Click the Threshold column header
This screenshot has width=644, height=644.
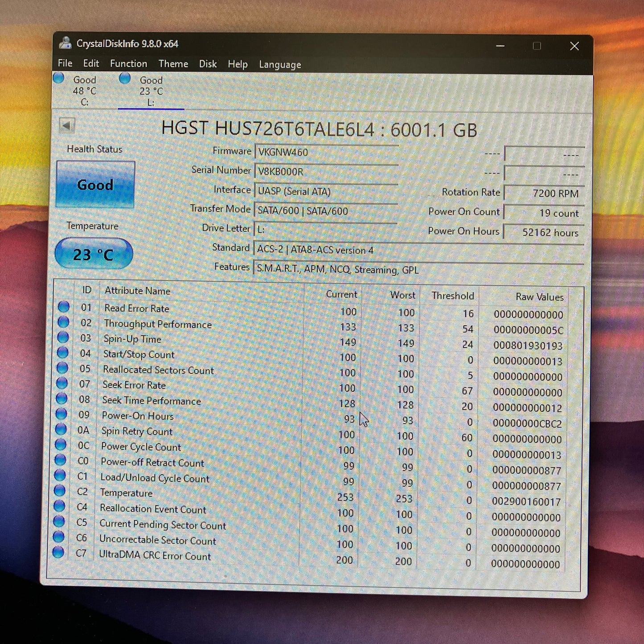(x=452, y=295)
